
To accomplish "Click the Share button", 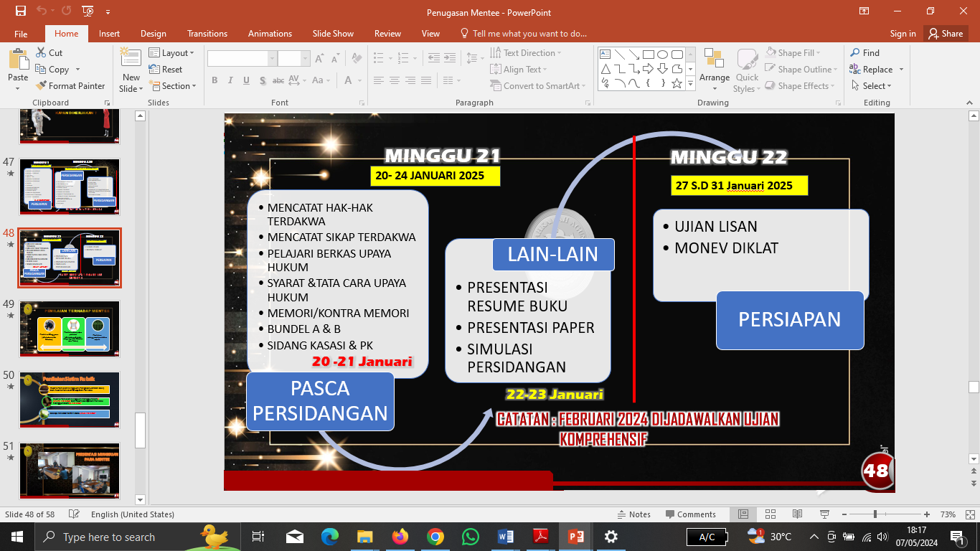I will pyautogui.click(x=944, y=34).
